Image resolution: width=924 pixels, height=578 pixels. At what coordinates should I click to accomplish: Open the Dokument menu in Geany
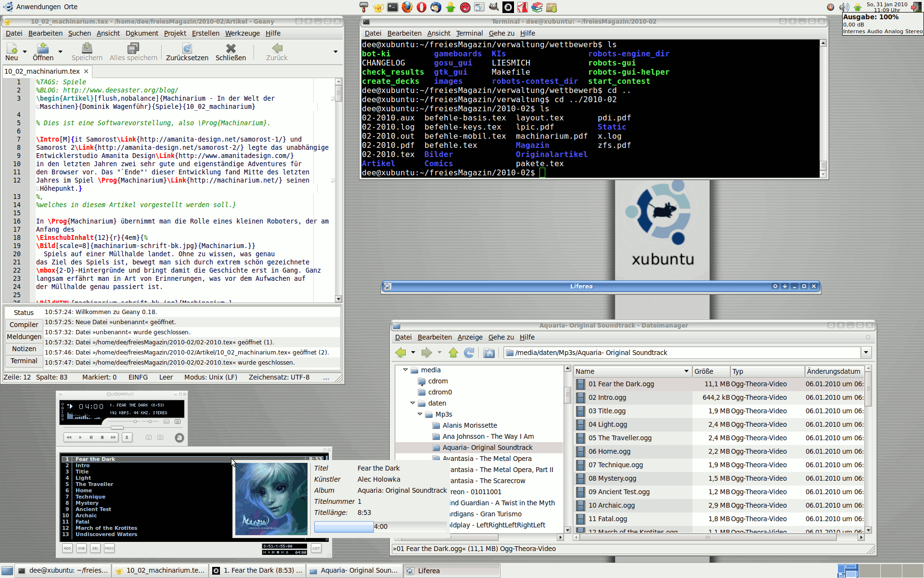[x=142, y=33]
